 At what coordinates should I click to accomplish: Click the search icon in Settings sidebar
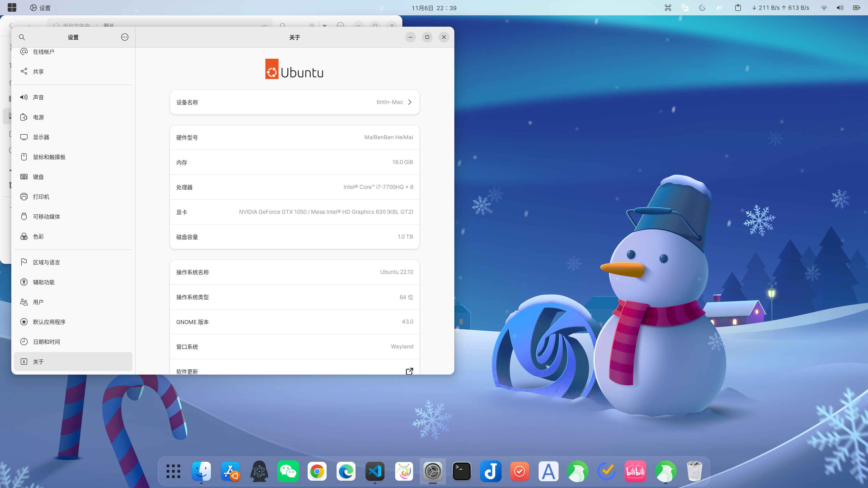22,37
